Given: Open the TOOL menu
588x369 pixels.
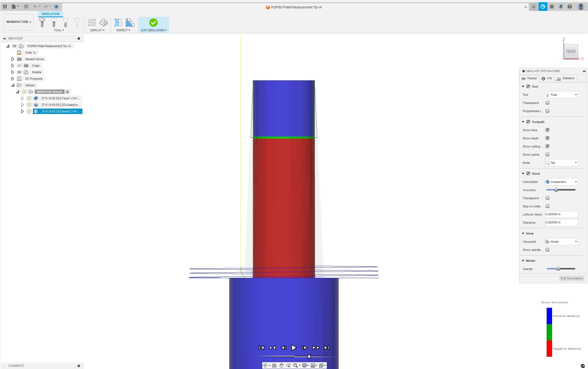Looking at the screenshot, I should 59,30.
